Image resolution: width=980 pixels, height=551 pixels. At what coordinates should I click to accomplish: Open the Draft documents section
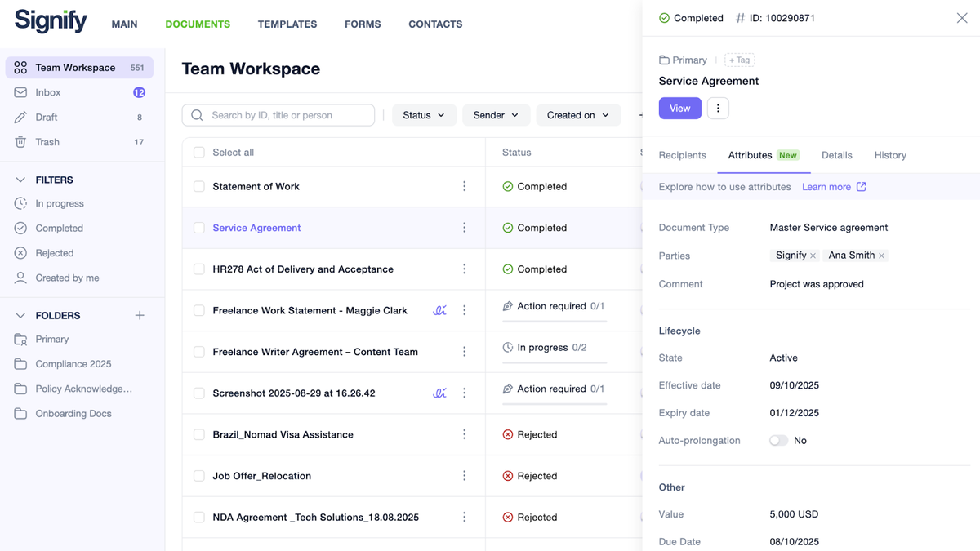[x=47, y=117]
